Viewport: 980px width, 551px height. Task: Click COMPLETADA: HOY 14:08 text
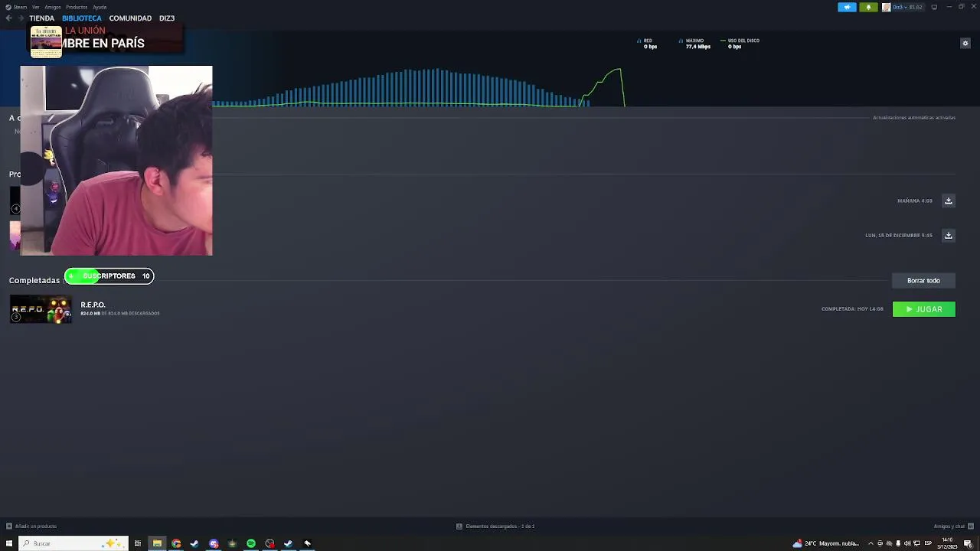pyautogui.click(x=852, y=309)
